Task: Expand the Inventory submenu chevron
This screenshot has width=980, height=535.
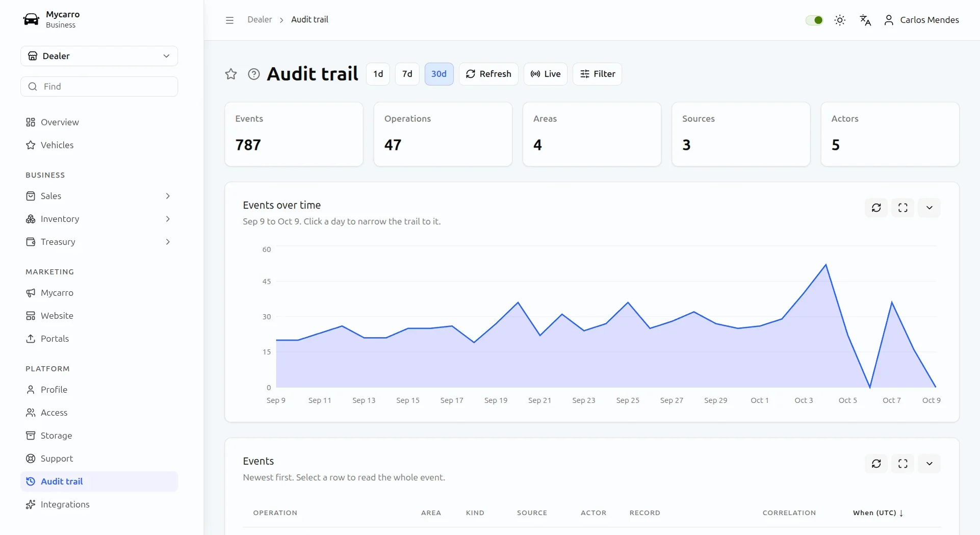Action: (x=168, y=219)
